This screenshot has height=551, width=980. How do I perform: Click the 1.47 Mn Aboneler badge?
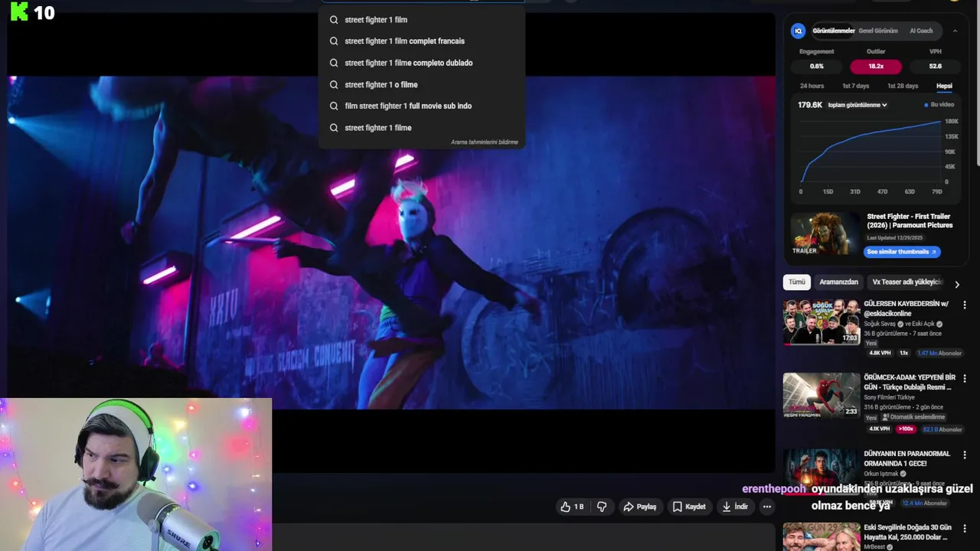pyautogui.click(x=939, y=354)
